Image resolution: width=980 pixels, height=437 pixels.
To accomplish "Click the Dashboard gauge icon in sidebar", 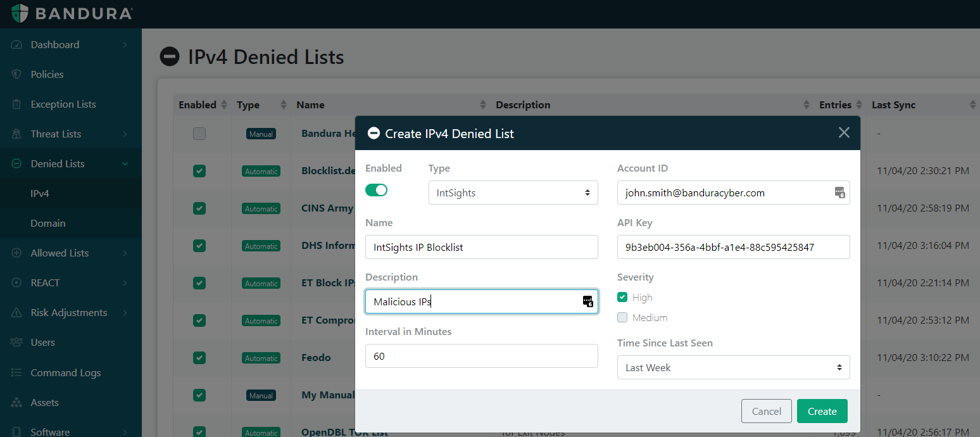I will point(17,45).
